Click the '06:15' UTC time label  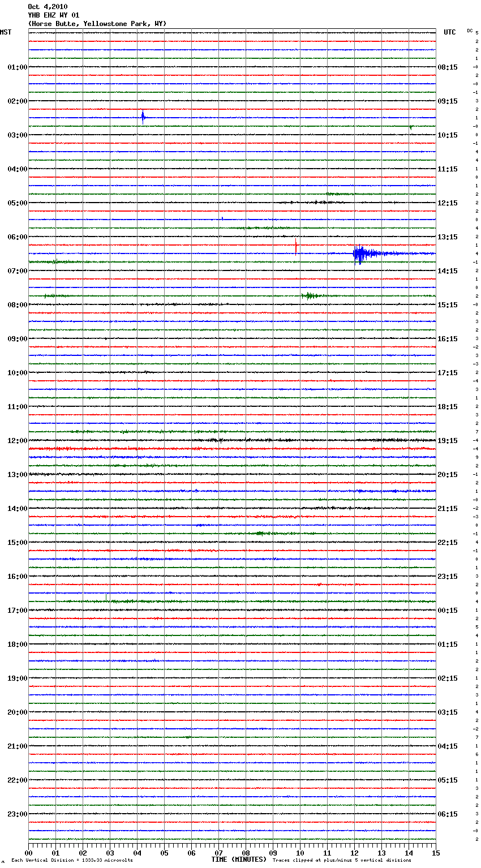pyautogui.click(x=448, y=814)
